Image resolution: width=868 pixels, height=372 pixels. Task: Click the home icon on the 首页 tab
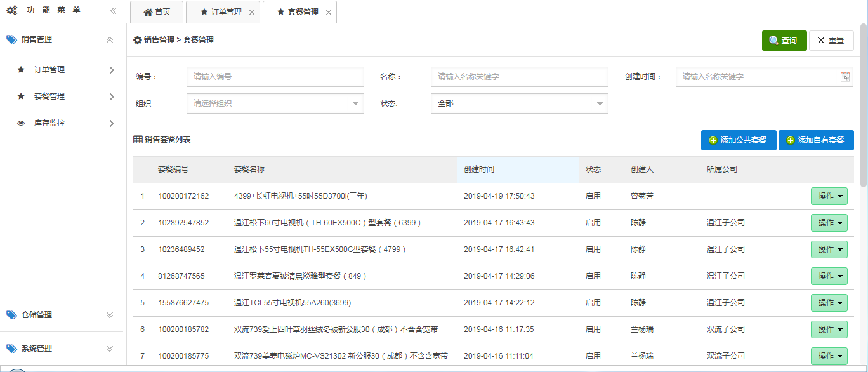click(148, 12)
